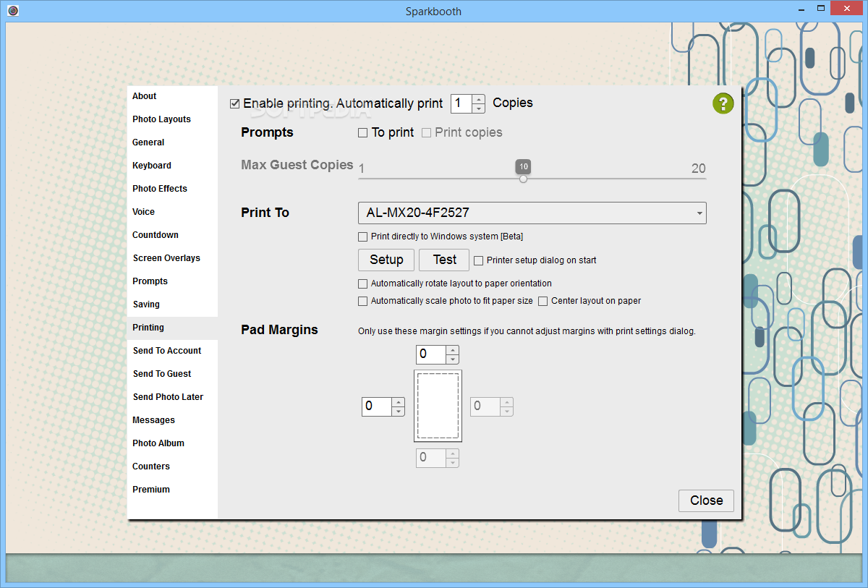The height and width of the screenshot is (588, 868).
Task: Go to Saving settings
Action: pos(172,304)
